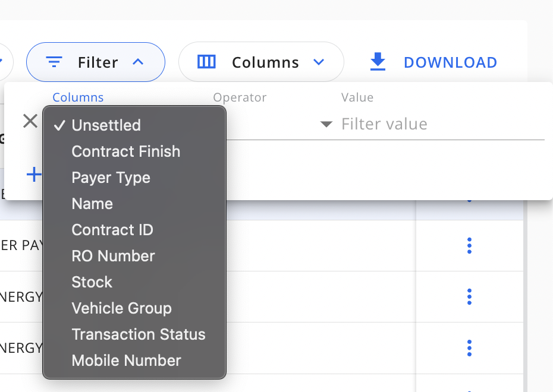
Task: Pick Mobile Number option
Action: (x=134, y=361)
